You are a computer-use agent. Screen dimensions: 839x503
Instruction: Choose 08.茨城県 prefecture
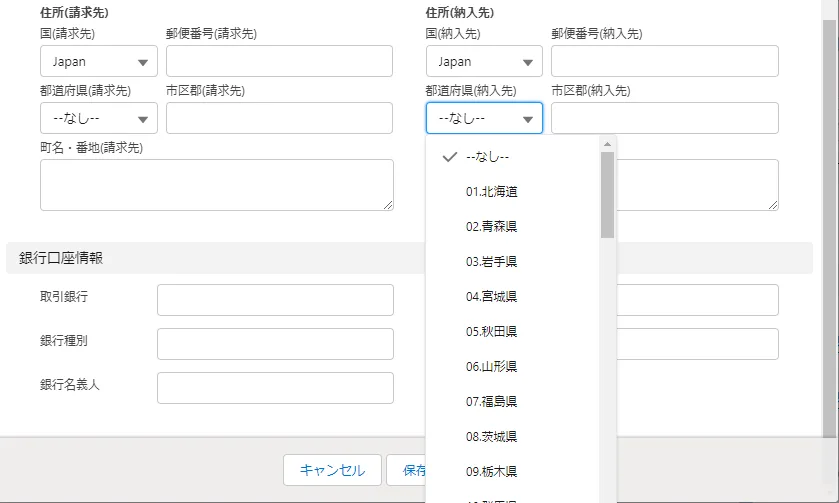tap(491, 436)
